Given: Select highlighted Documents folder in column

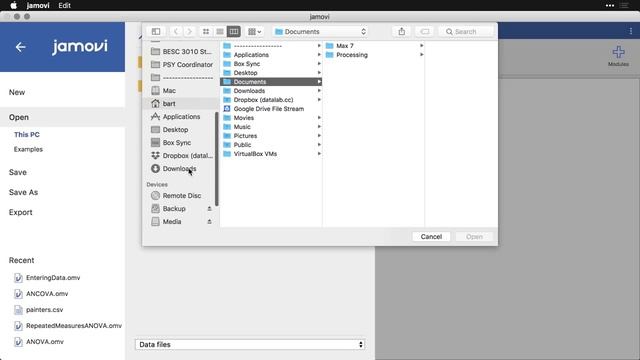Looking at the screenshot, I should click(x=271, y=82).
